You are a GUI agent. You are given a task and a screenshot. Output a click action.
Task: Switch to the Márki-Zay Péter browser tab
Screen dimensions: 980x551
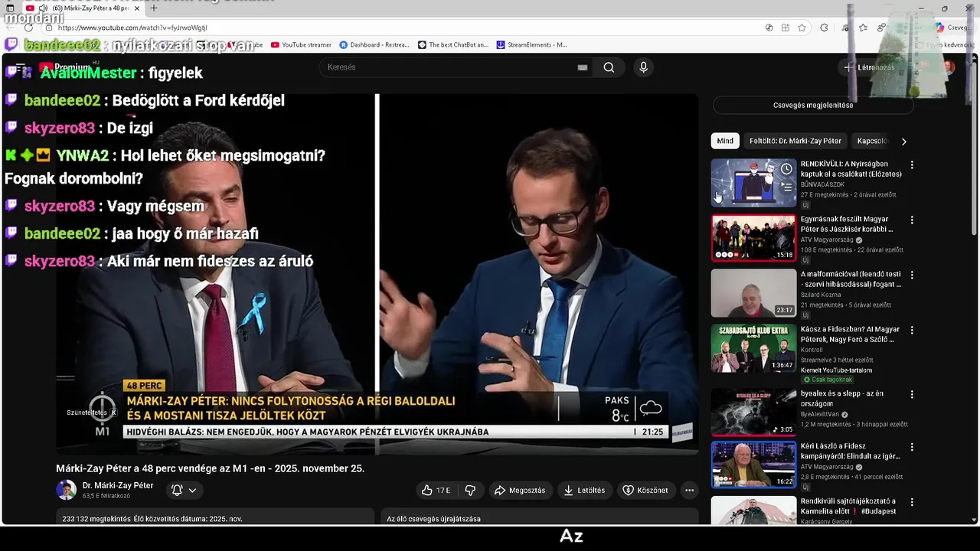(84, 8)
